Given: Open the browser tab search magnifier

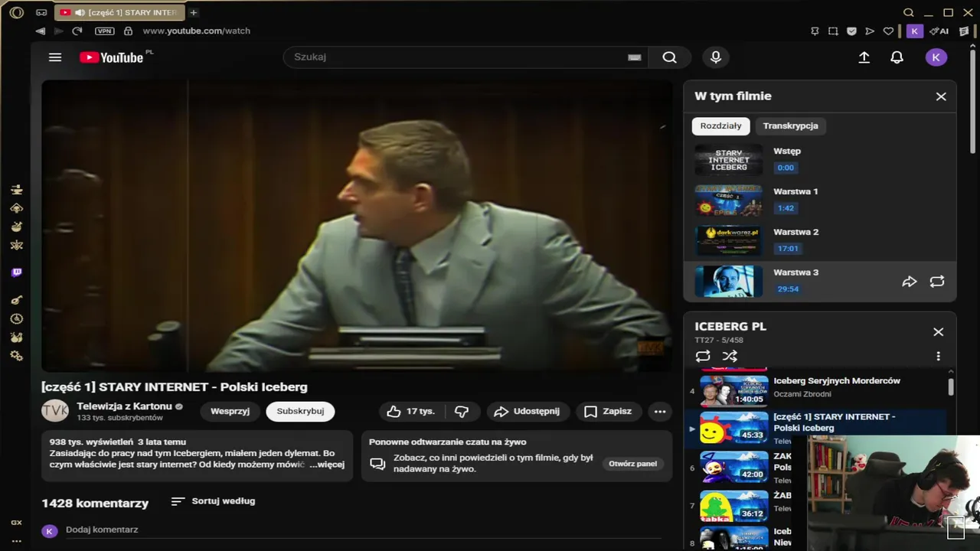Looking at the screenshot, I should click(x=909, y=12).
